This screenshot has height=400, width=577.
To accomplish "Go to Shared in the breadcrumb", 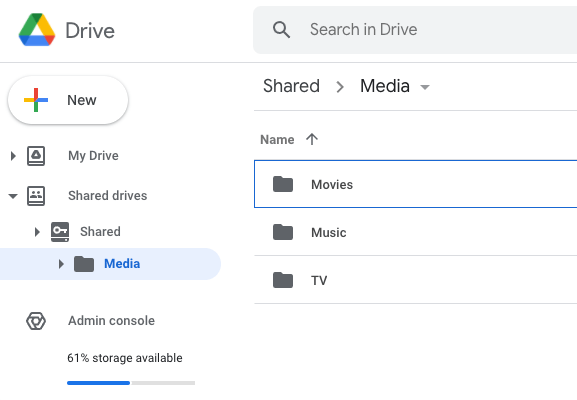I will tap(291, 86).
